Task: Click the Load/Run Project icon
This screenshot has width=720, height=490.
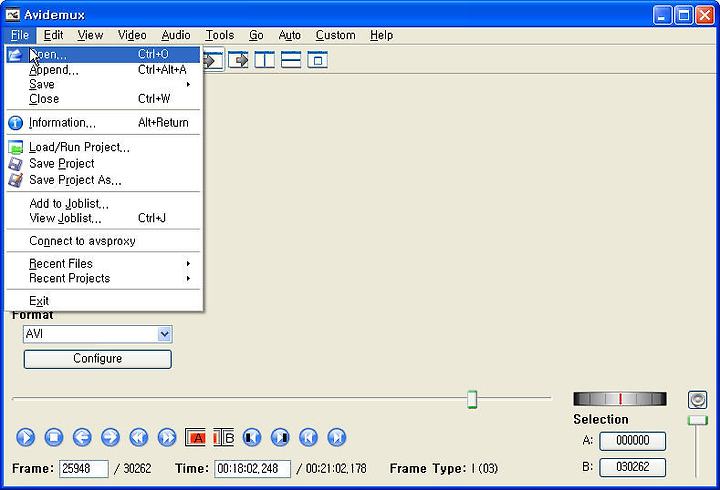Action: point(16,147)
